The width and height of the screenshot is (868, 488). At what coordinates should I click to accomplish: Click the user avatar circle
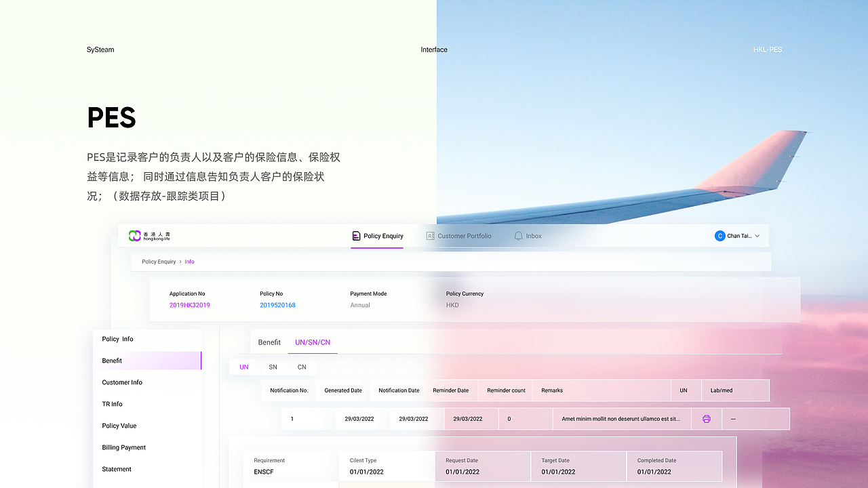(719, 236)
